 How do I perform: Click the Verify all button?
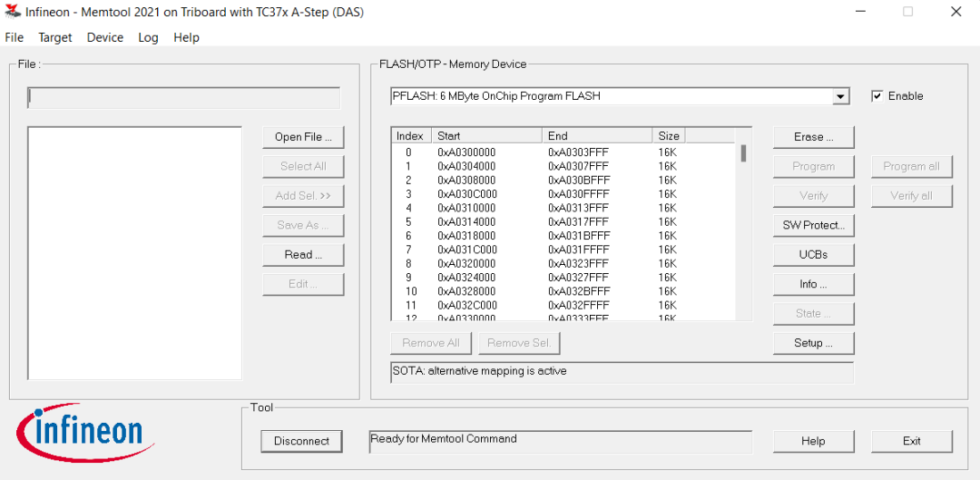912,196
